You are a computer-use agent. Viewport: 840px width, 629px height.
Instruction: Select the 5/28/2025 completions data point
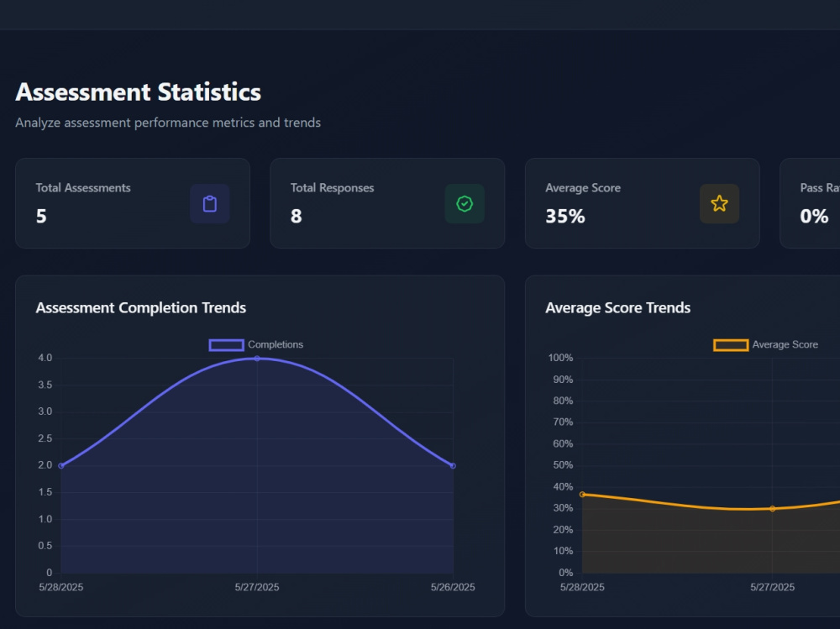click(60, 464)
